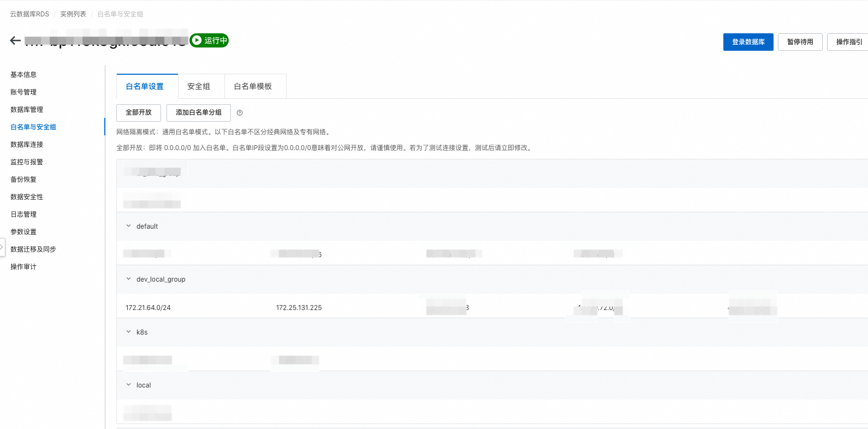Open 监控与报警 in sidebar

[27, 162]
